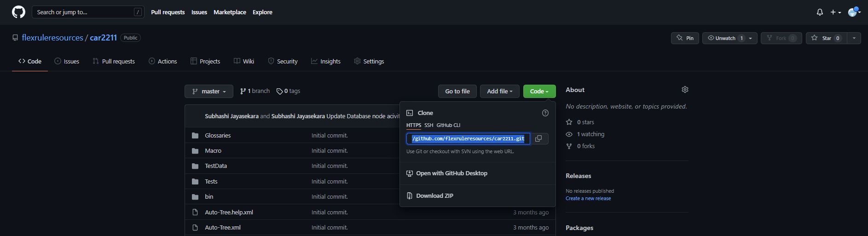The image size is (868, 236).
Task: View the 1 branch link
Action: click(x=255, y=91)
